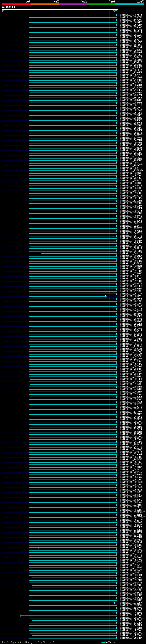The width and height of the screenshot is (146, 644).
Task: Select the label UniRef100_B0DBM3
Action: click(x=131, y=545)
